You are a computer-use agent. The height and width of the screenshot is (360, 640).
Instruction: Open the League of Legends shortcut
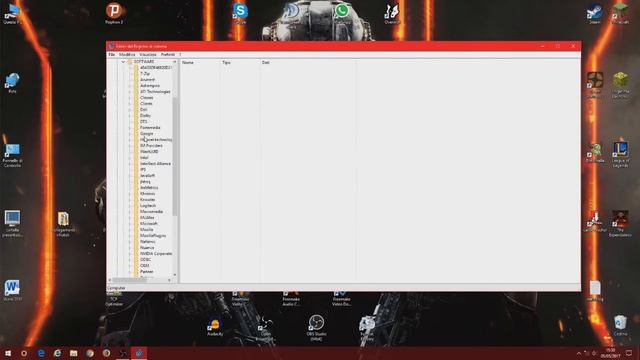click(620, 154)
